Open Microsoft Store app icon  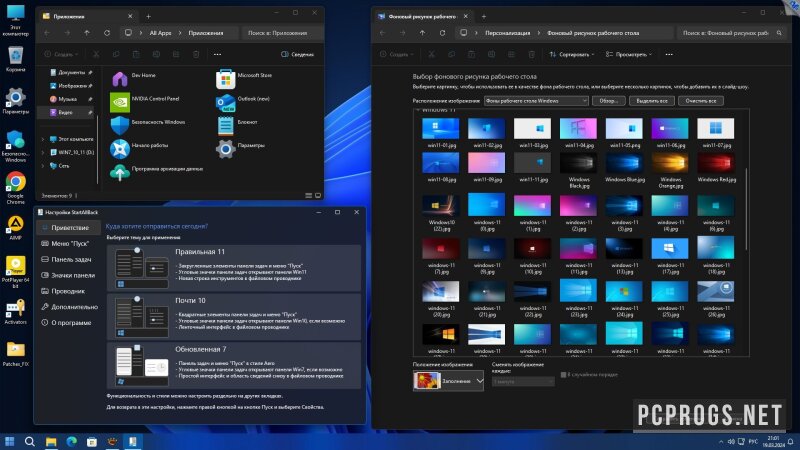(x=226, y=79)
